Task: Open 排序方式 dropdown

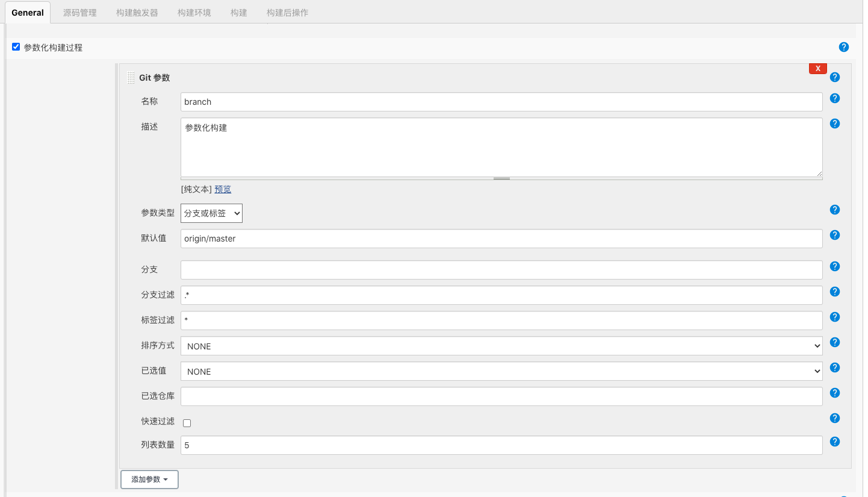Action: click(x=501, y=346)
